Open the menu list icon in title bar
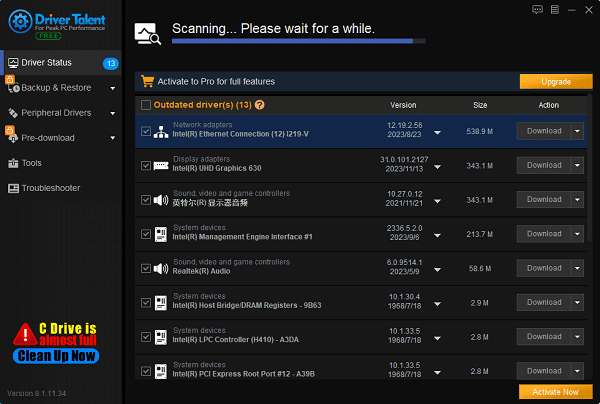Image resolution: width=600 pixels, height=404 pixels. 554,10
